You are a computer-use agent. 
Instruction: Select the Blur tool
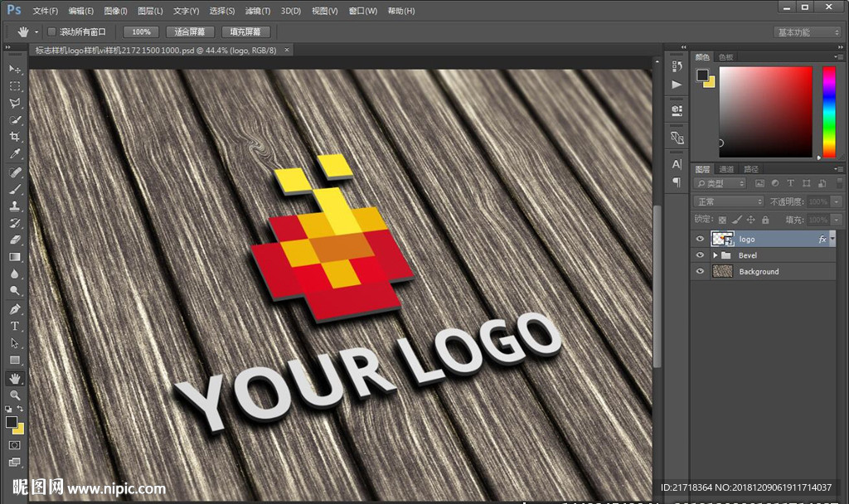(15, 274)
